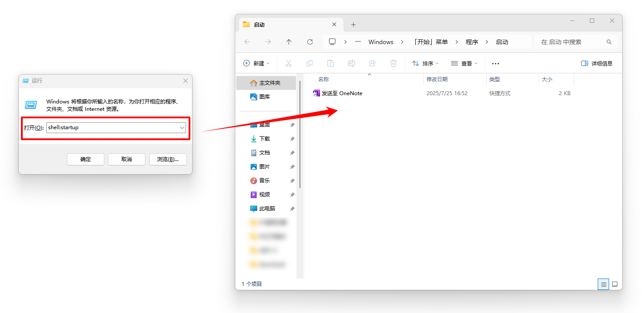
Task: Open 图片 in navigation pane
Action: 266,167
